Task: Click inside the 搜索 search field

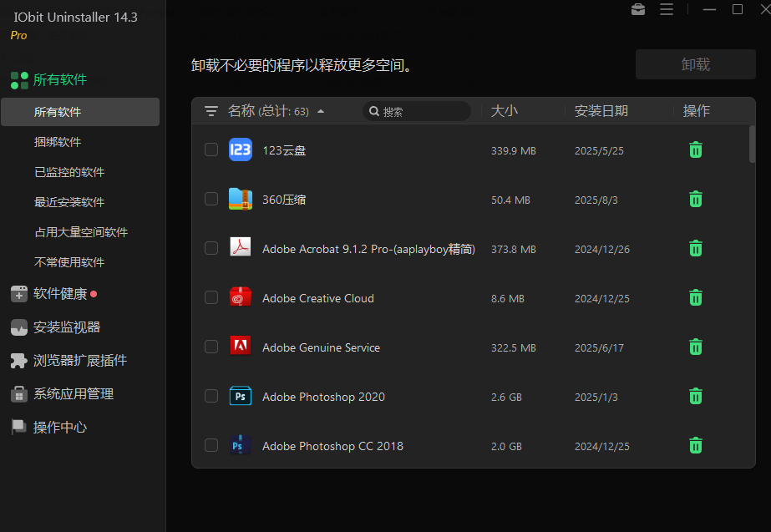Action: point(417,111)
